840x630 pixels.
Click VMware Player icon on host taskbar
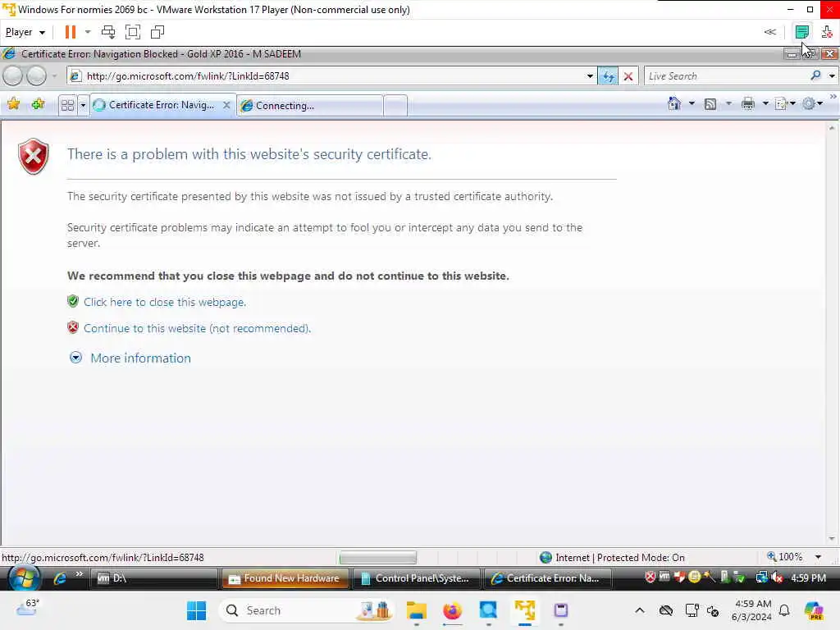(x=525, y=610)
